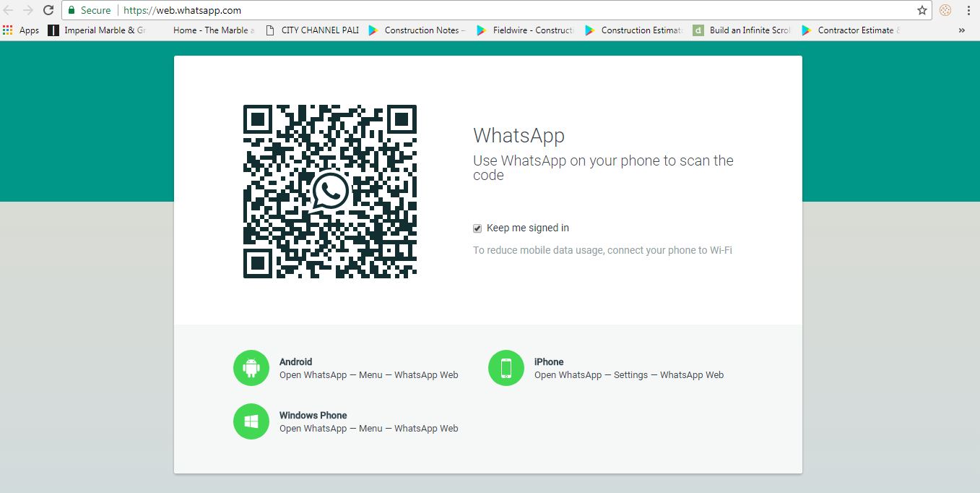Viewport: 980px width, 493px height.
Task: Click the cookie extension icon in toolbar
Action: click(x=945, y=10)
